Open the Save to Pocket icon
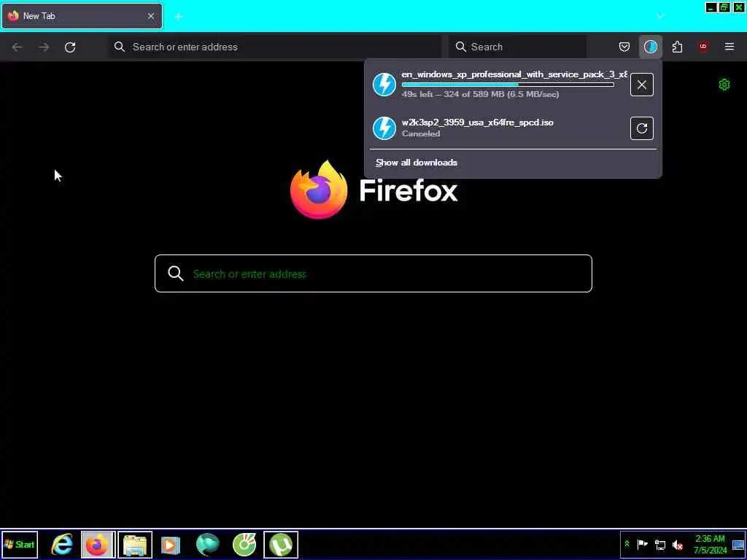Screen dimensions: 747x560 624,47
